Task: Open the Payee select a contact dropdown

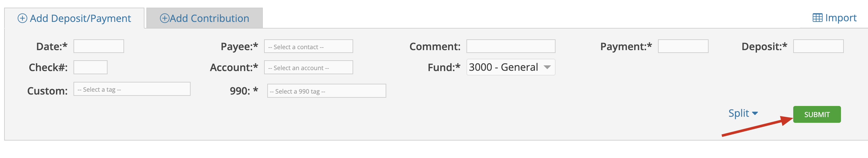Action: tap(308, 46)
